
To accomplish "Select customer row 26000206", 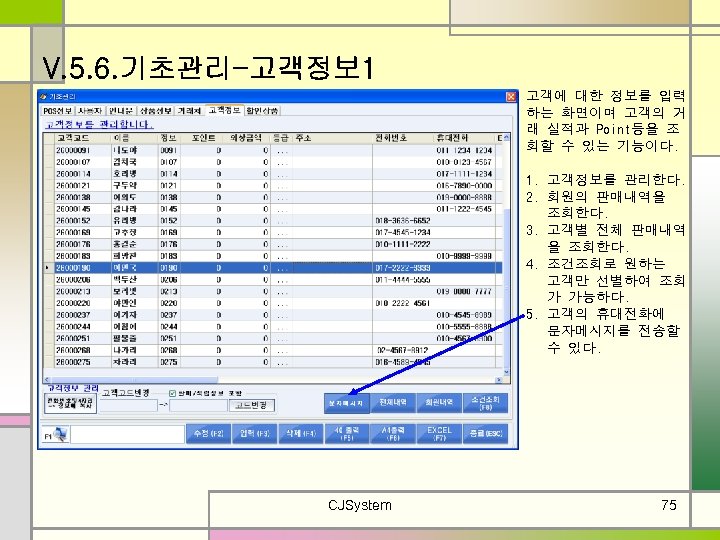I will (x=275, y=280).
